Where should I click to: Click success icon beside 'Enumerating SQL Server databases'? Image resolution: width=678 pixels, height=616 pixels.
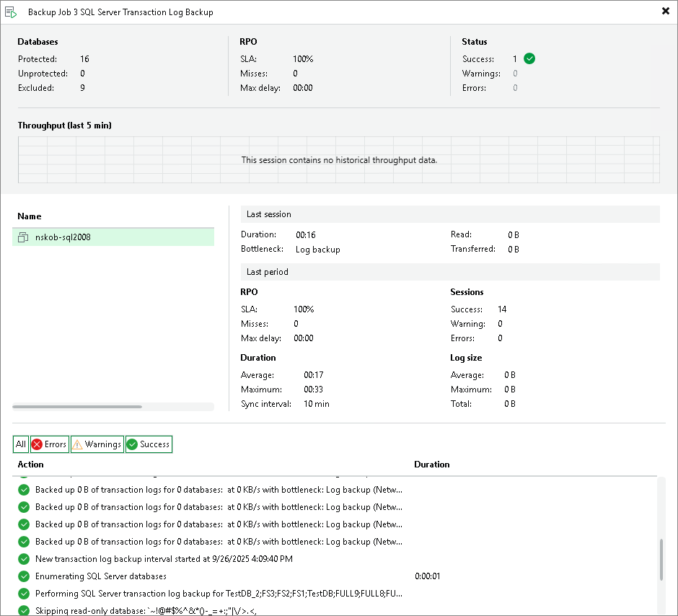click(24, 576)
